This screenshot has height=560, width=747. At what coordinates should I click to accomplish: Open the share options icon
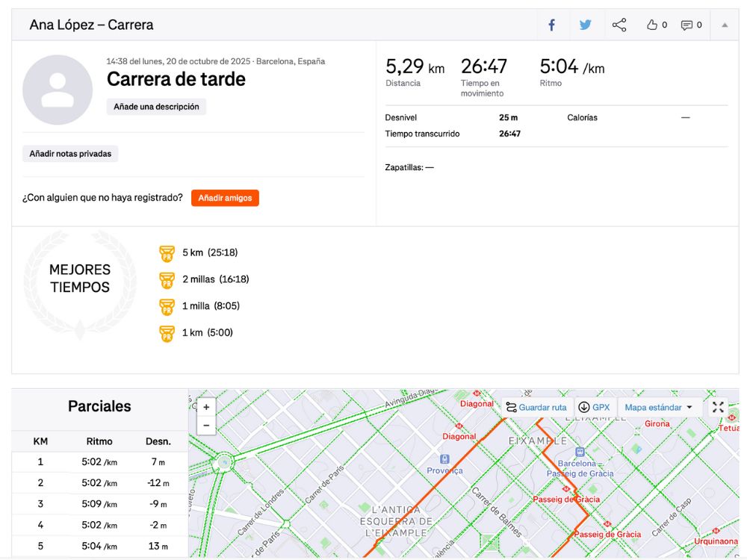click(619, 25)
